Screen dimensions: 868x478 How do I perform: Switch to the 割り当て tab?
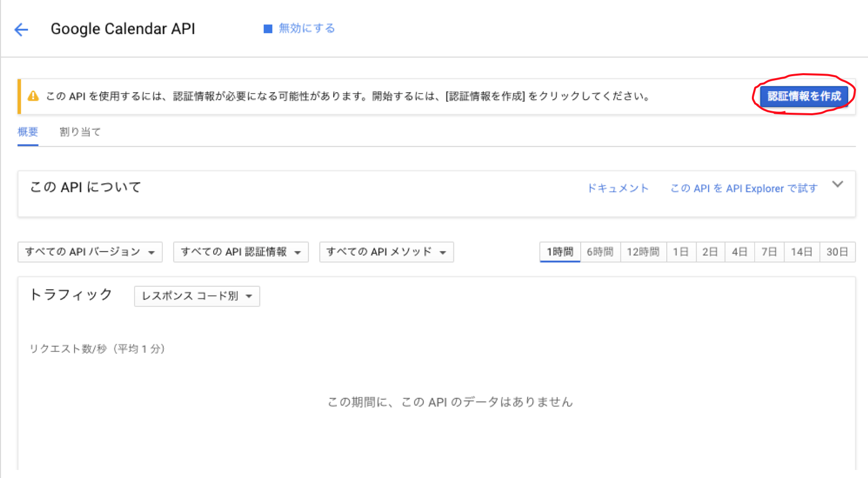pos(80,132)
